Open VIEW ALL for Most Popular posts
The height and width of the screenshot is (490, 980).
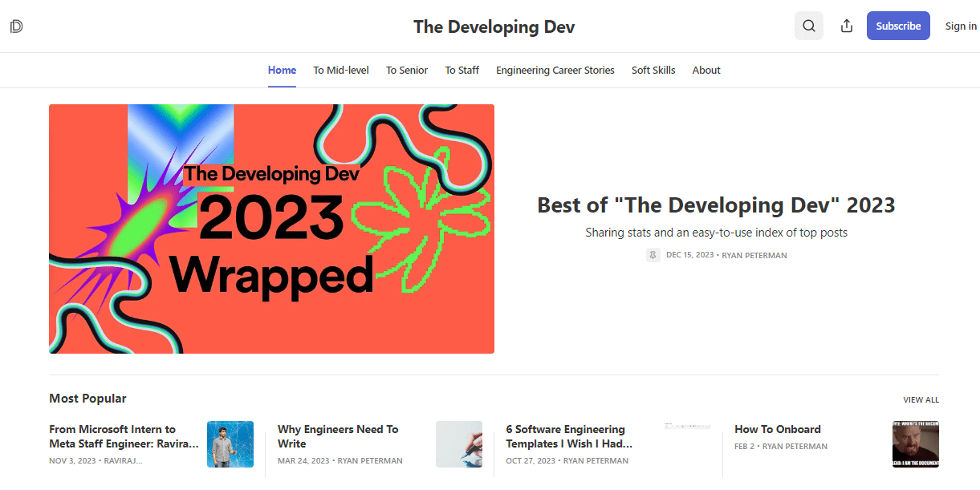tap(921, 399)
